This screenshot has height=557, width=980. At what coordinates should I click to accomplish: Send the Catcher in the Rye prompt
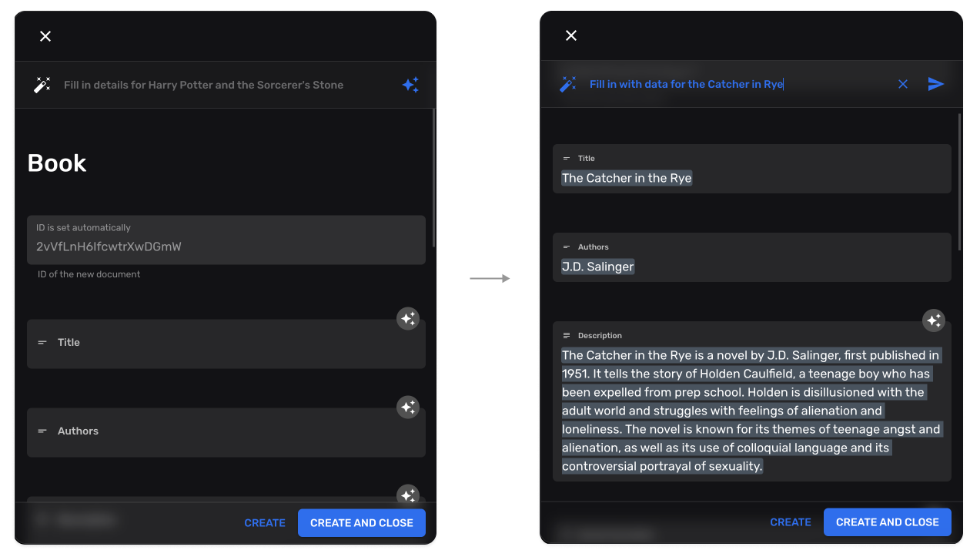[x=935, y=84]
